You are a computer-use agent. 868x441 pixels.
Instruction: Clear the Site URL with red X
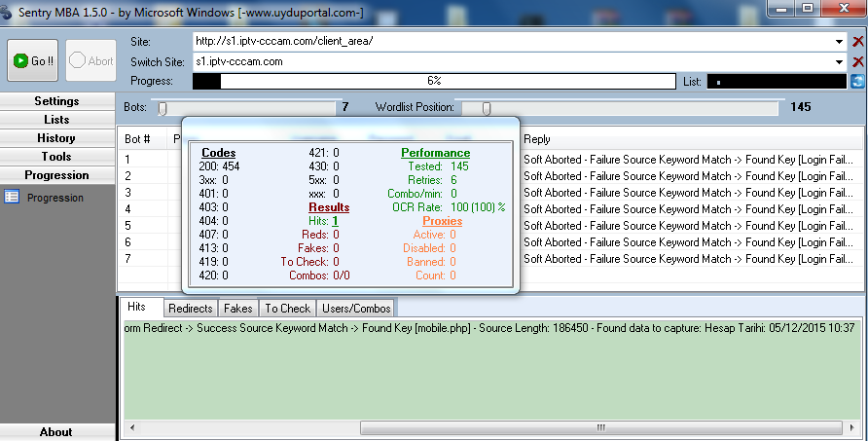858,42
